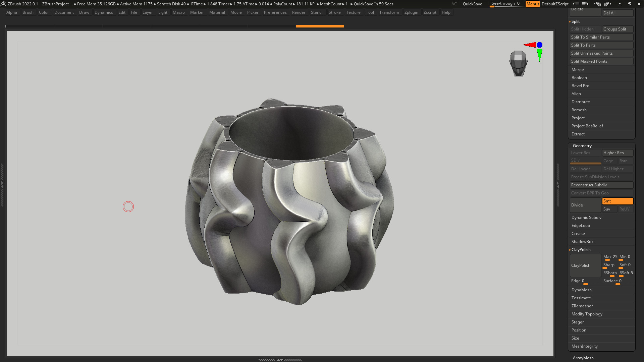The width and height of the screenshot is (644, 362).
Task: Toggle the AC auto-collapse button
Action: pyautogui.click(x=454, y=4)
